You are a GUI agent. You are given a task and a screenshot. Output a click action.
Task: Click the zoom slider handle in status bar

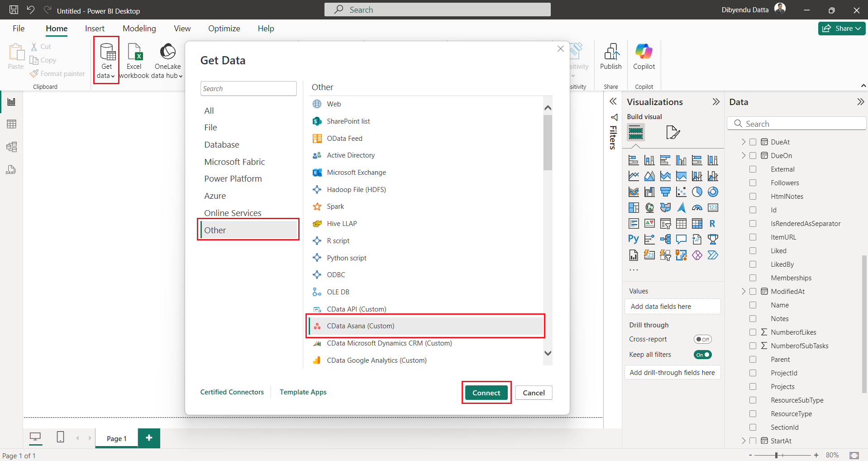click(x=776, y=455)
